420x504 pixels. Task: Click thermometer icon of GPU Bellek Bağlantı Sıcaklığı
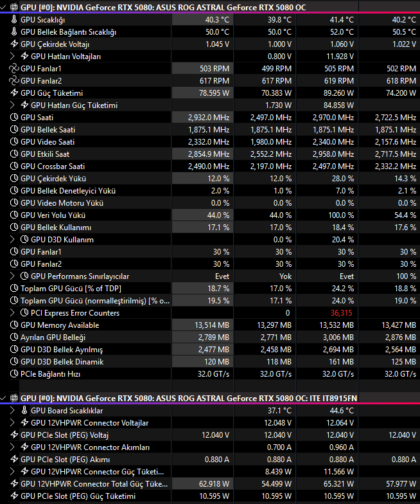click(x=14, y=32)
